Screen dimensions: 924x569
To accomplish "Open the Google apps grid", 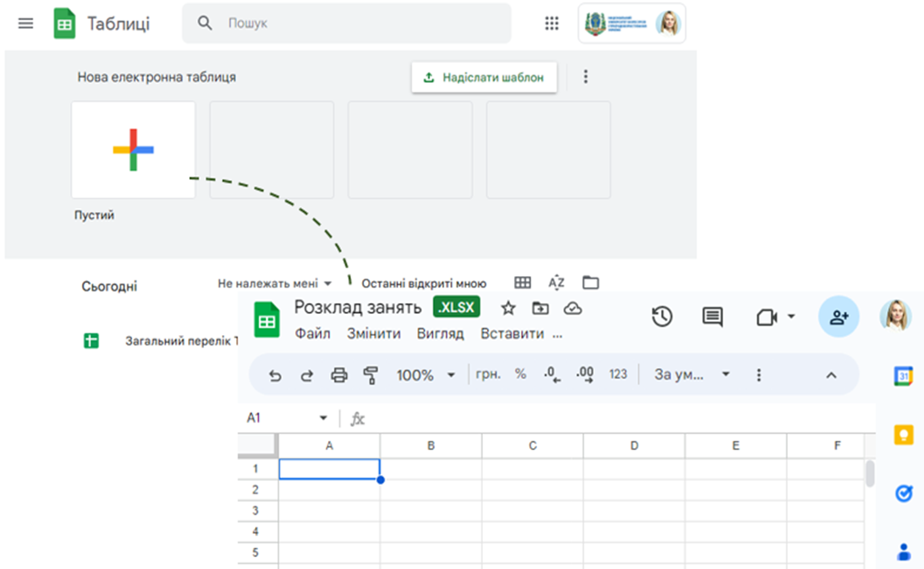I will (x=551, y=24).
